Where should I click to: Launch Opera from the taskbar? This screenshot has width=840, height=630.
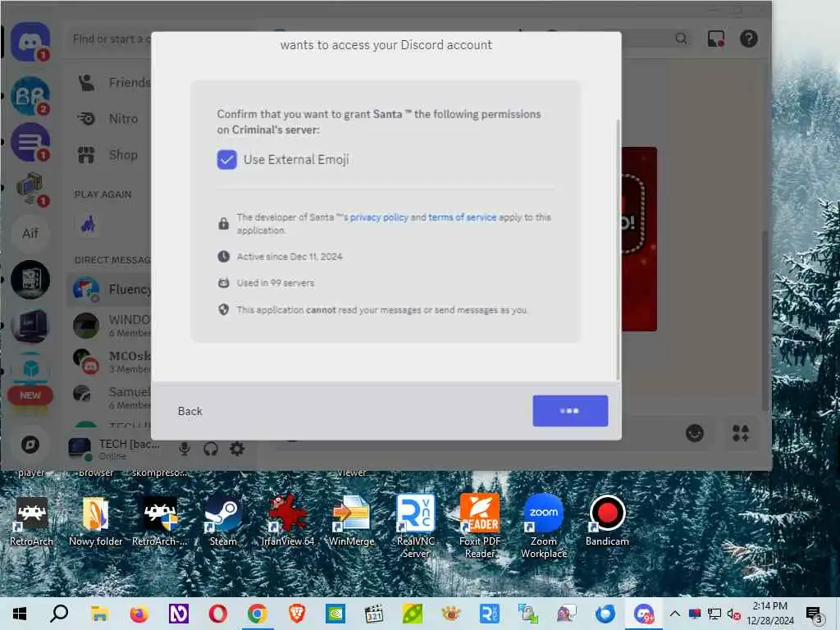click(x=217, y=614)
